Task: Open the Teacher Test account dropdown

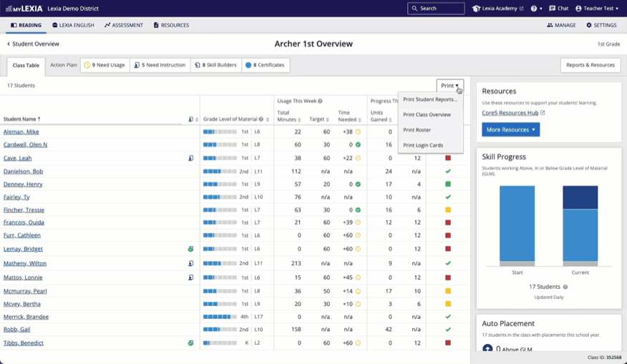Action: [597, 9]
